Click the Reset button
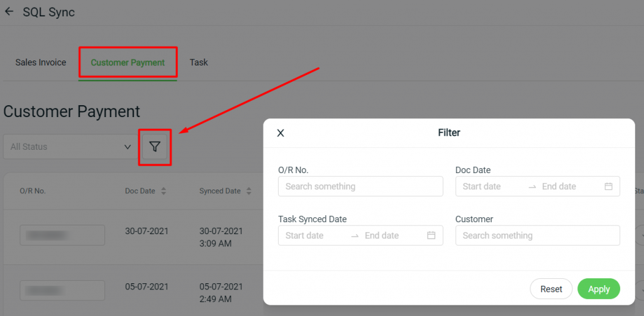The width and height of the screenshot is (644, 316). [551, 289]
